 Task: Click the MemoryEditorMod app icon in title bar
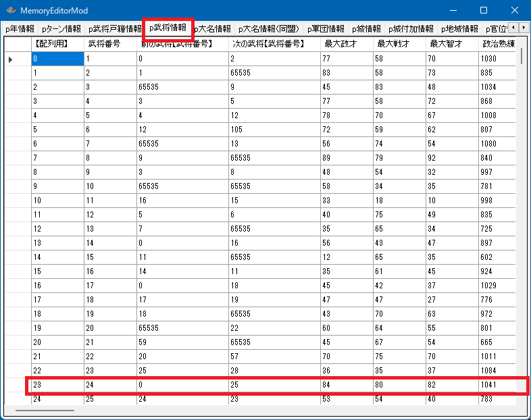(11, 11)
